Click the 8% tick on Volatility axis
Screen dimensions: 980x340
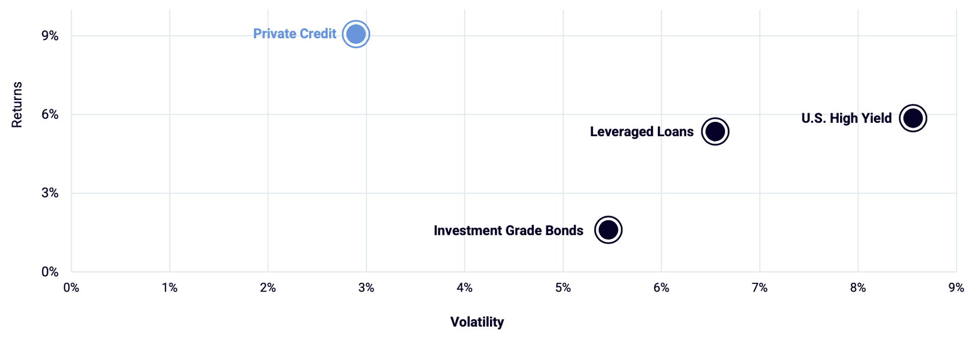pyautogui.click(x=858, y=288)
